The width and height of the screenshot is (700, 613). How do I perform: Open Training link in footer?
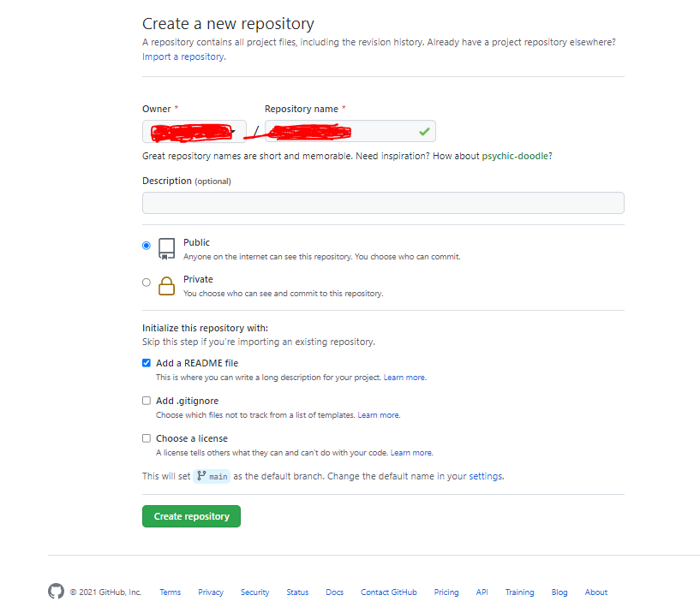(x=519, y=592)
